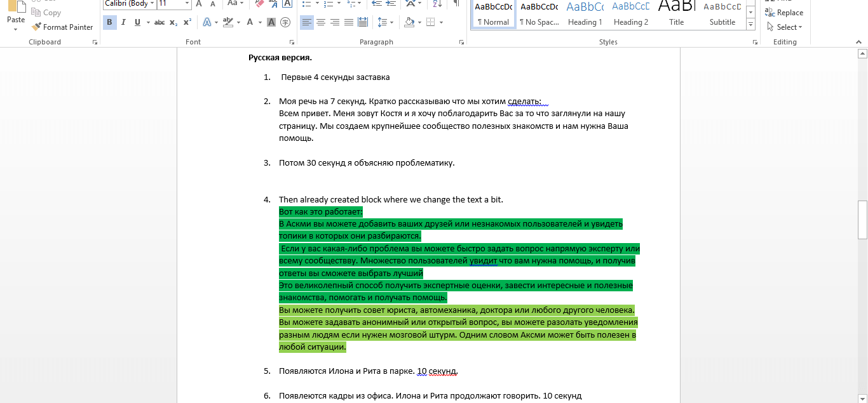Click line 'Первые 4 секунды заставка'
Image resolution: width=868 pixels, height=403 pixels.
(x=336, y=77)
